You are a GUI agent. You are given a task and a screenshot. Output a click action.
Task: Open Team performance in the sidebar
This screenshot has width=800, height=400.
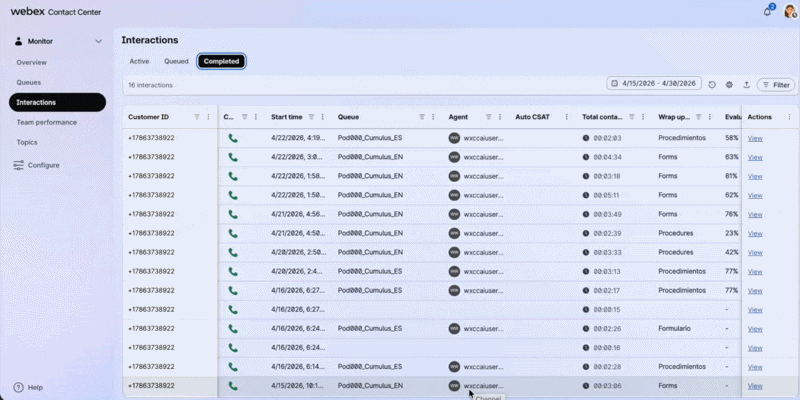[x=46, y=122]
